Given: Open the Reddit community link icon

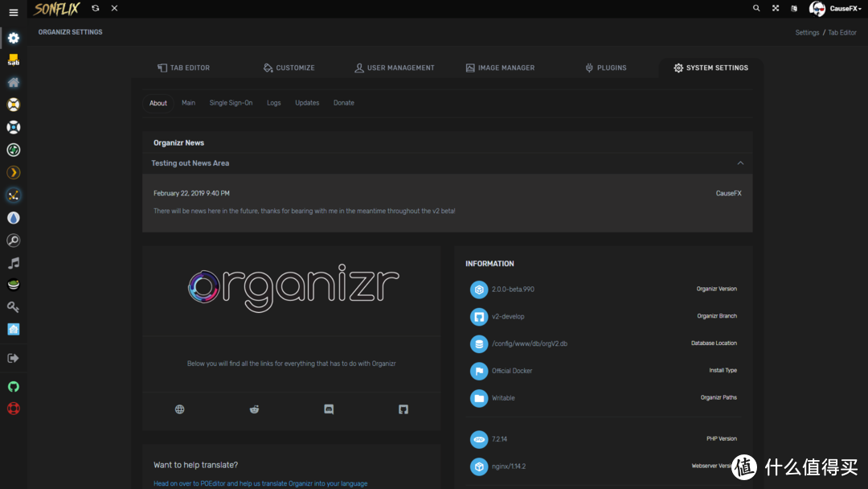Looking at the screenshot, I should (x=254, y=409).
